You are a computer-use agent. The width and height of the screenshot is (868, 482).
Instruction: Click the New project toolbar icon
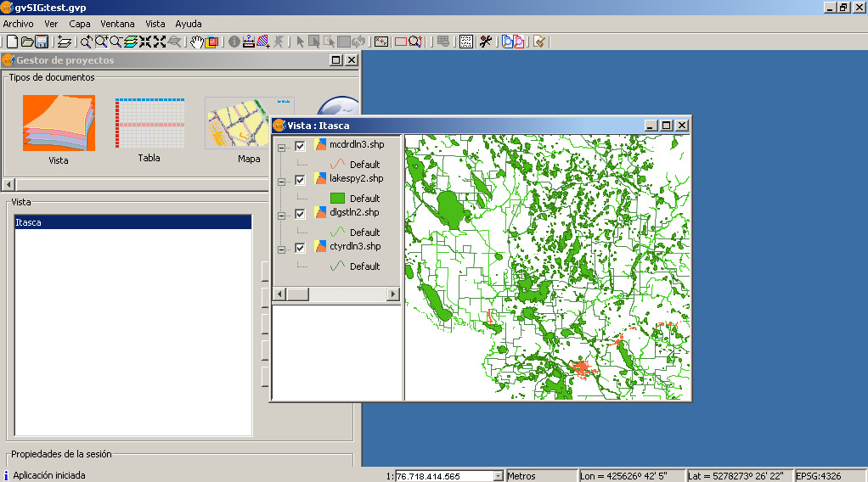pos(12,42)
